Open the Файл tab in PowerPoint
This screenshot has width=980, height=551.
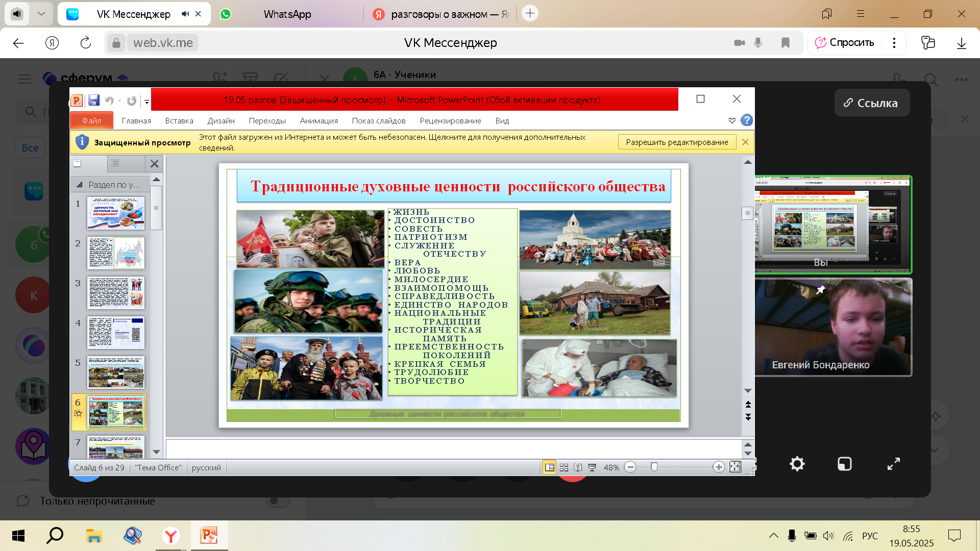[92, 120]
